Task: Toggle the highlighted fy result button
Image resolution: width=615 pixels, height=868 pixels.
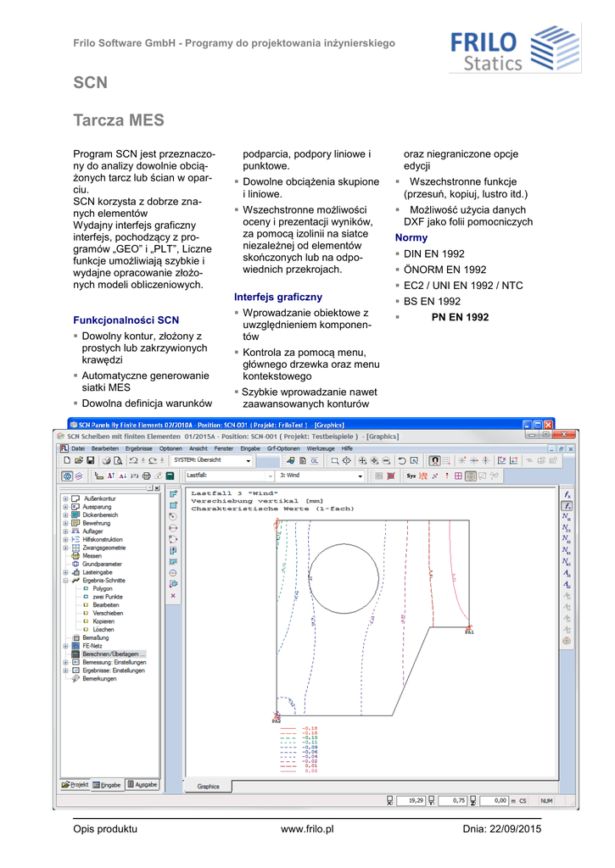Action: (x=567, y=505)
